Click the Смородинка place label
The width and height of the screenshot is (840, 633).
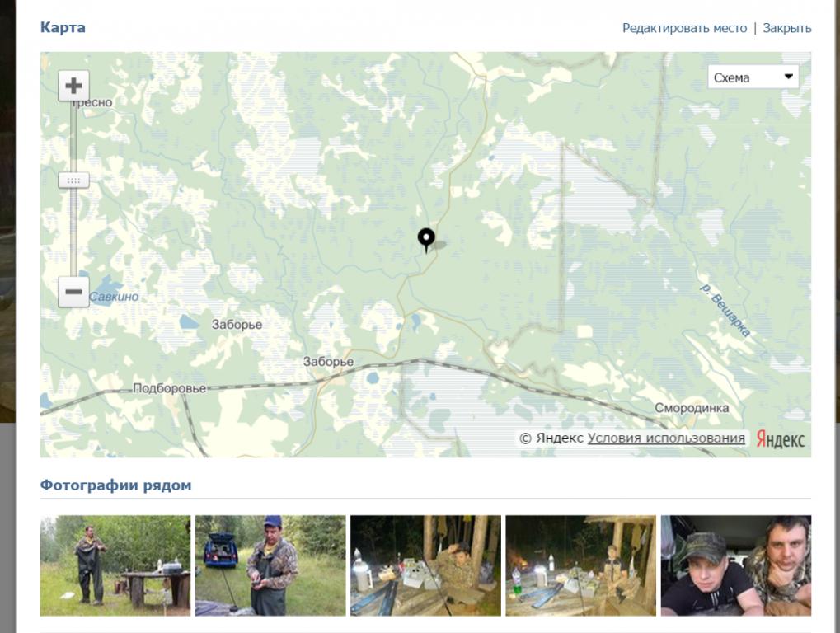pos(692,408)
